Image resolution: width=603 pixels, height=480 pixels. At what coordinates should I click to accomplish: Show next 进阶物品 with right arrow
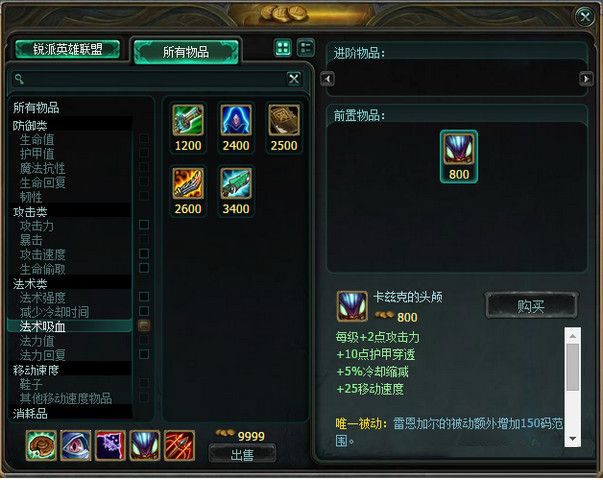[x=586, y=79]
